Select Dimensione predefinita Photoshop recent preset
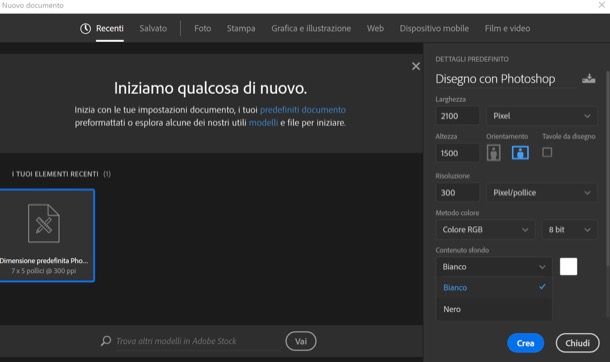 click(x=47, y=236)
